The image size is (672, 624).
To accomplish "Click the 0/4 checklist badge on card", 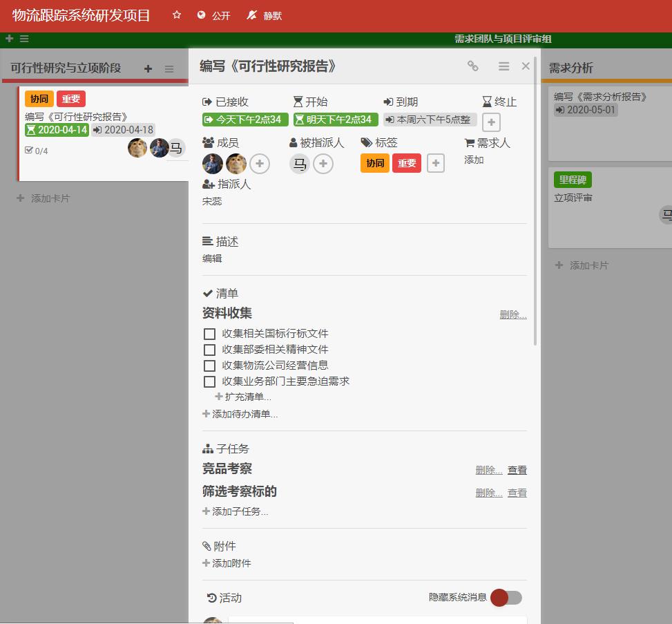I will pyautogui.click(x=37, y=151).
